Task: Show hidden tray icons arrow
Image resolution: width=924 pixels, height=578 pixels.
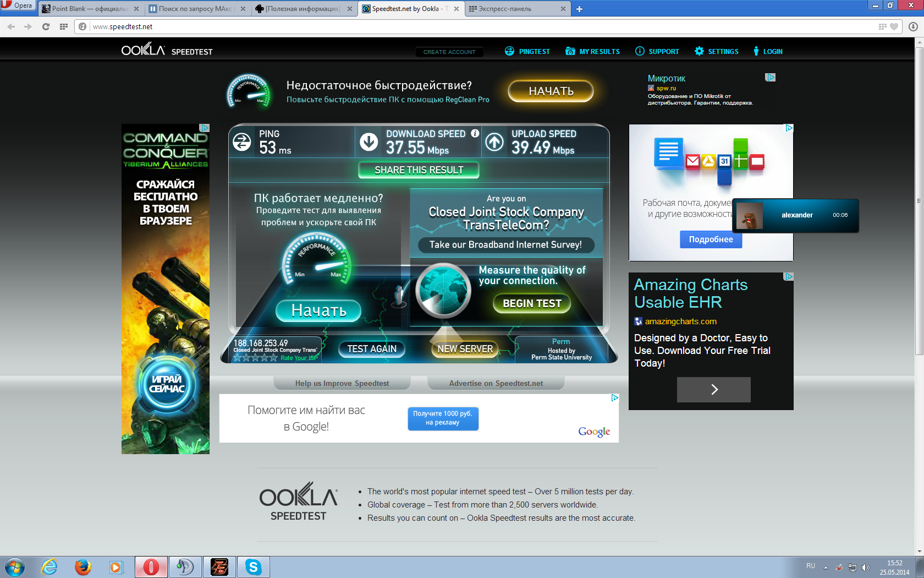Action: coord(826,568)
